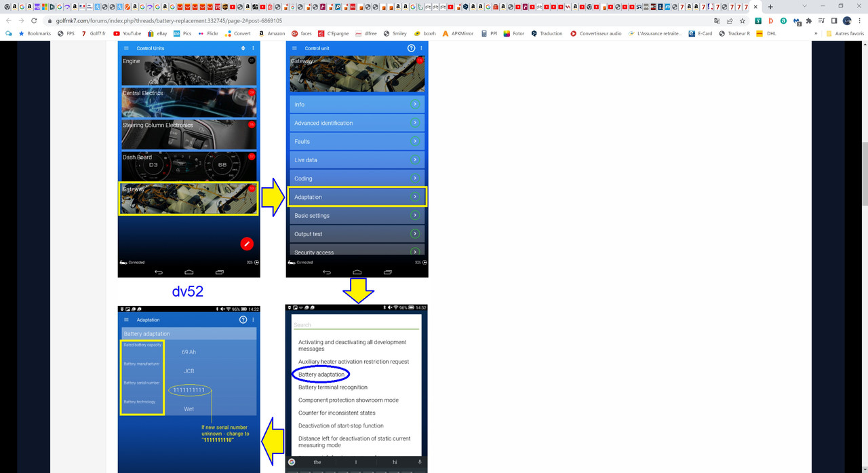Screen dimensions: 868x473
Task: Open the Amazon bookmark
Action: [271, 33]
